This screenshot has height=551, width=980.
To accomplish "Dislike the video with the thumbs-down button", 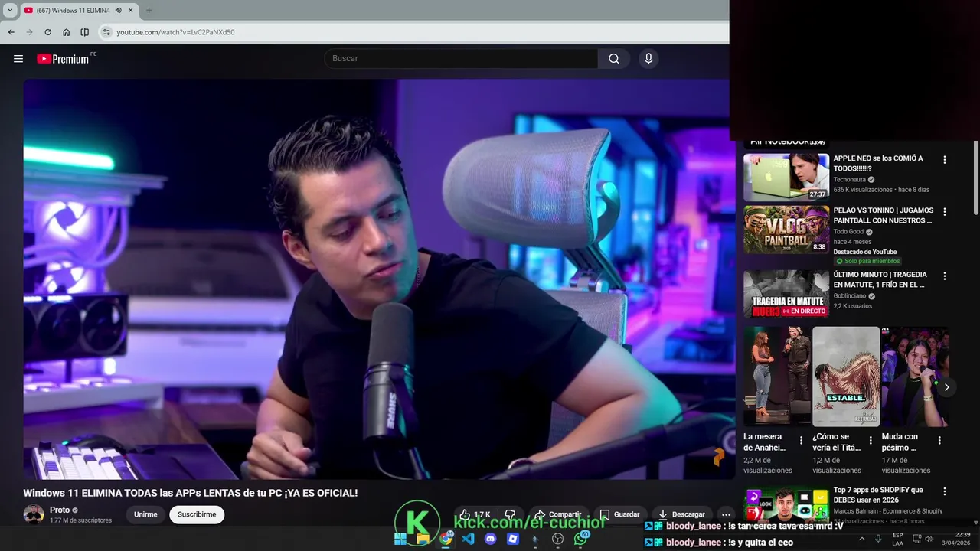I will (510, 514).
